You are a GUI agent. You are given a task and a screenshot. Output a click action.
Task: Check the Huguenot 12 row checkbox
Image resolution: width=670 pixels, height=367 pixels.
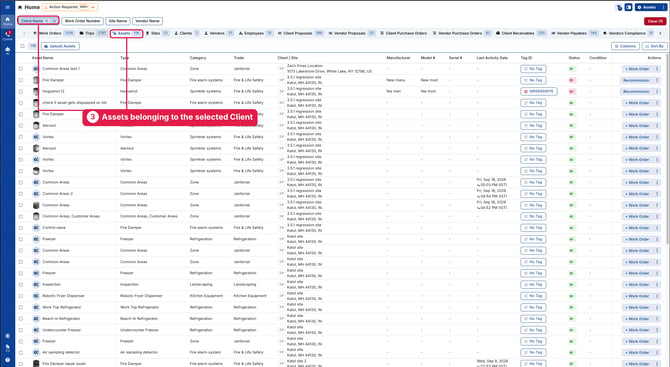(21, 91)
